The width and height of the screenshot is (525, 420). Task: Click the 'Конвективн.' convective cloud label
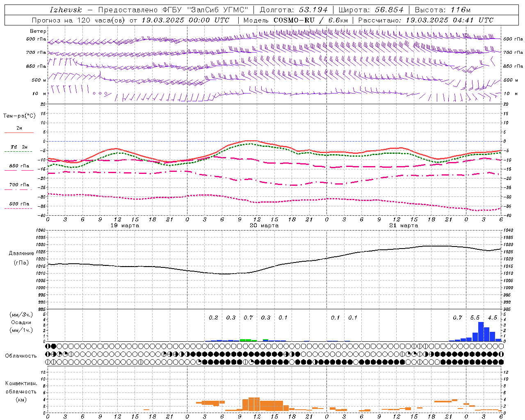tap(21, 383)
